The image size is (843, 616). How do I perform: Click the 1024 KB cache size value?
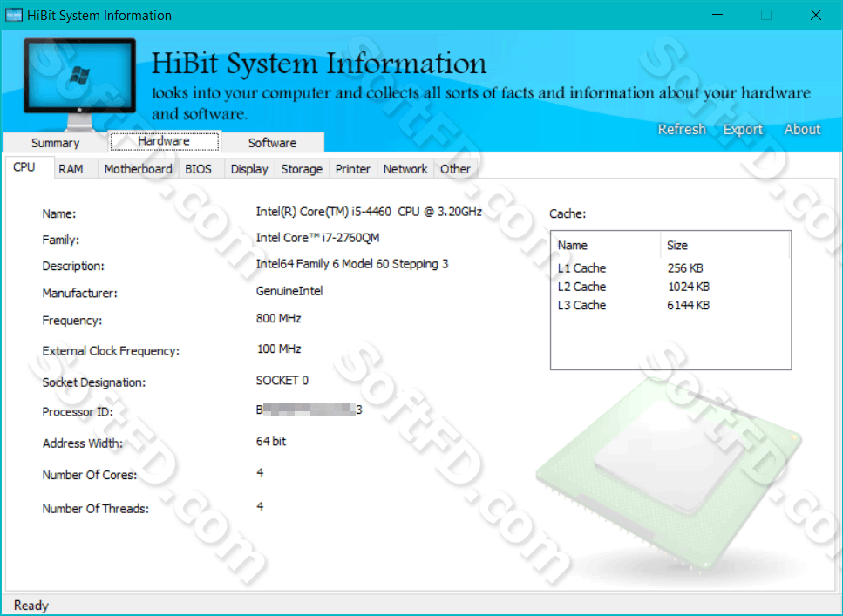point(688,287)
